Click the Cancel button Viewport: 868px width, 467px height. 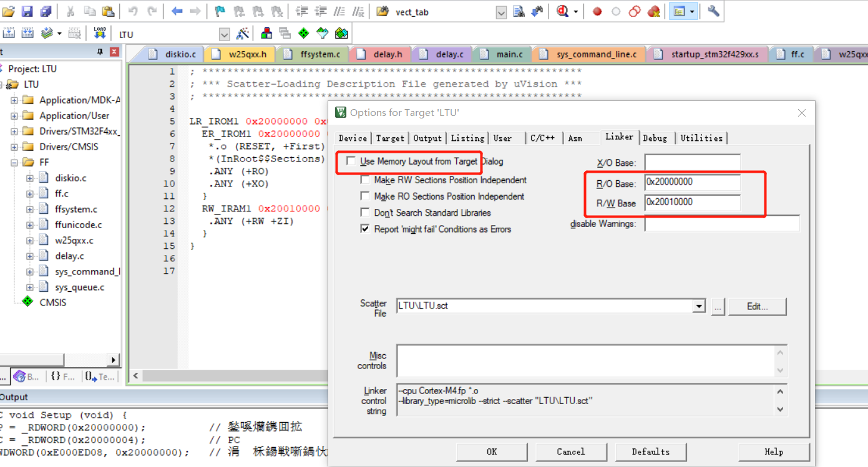point(571,451)
